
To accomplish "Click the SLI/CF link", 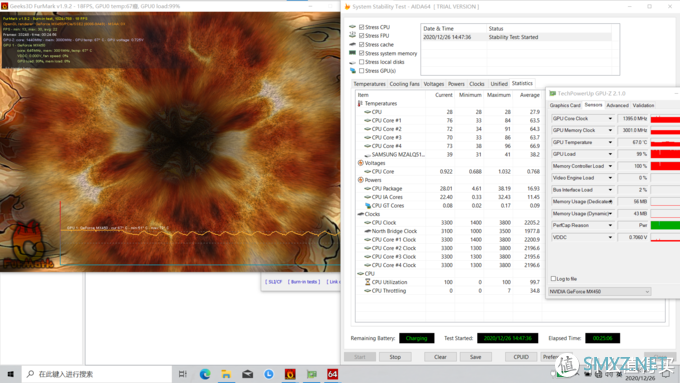I will [x=274, y=282].
